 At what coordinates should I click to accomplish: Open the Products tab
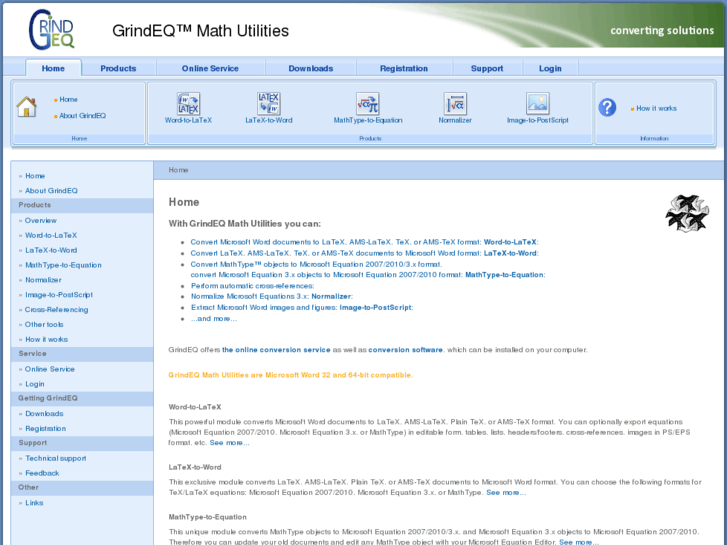[x=118, y=68]
